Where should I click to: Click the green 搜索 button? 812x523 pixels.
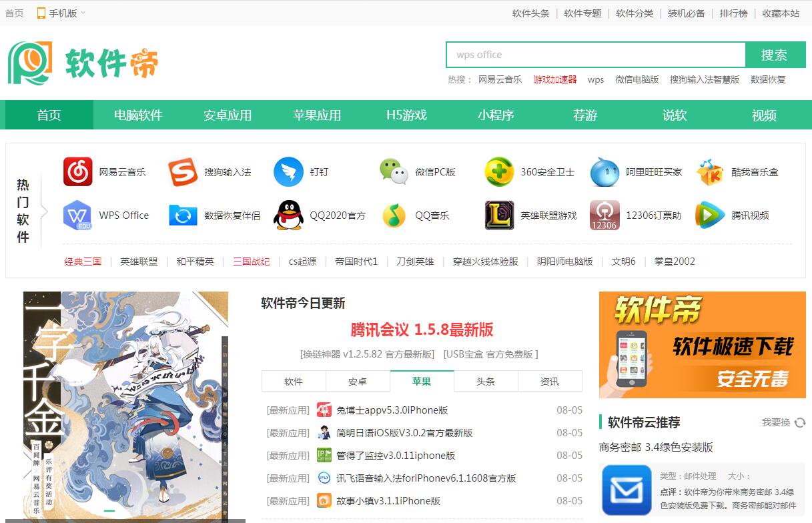775,55
